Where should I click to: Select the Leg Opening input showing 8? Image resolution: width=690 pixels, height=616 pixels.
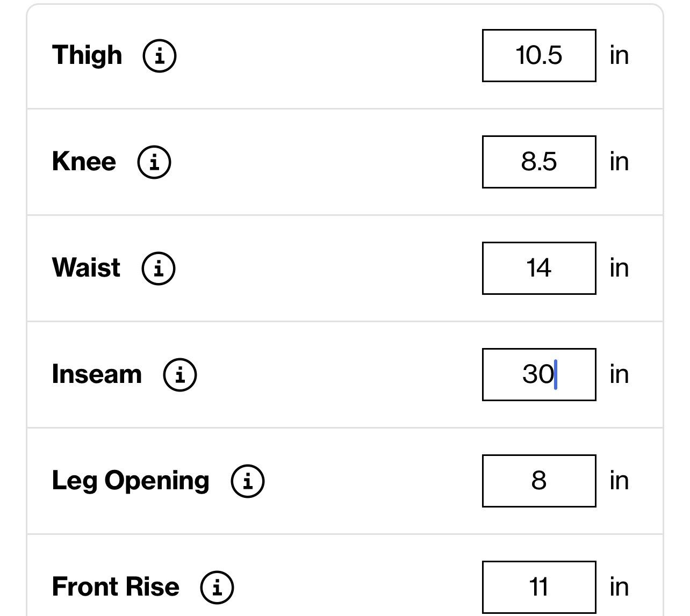click(x=539, y=481)
